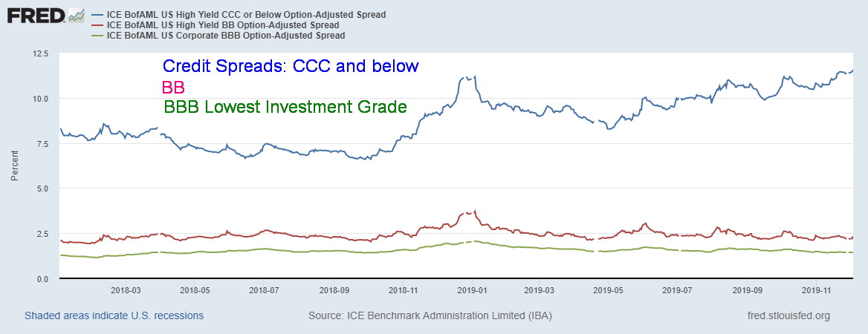
Task: Click the 'Credit Spreads: CCC and below' annotation
Action: point(291,65)
